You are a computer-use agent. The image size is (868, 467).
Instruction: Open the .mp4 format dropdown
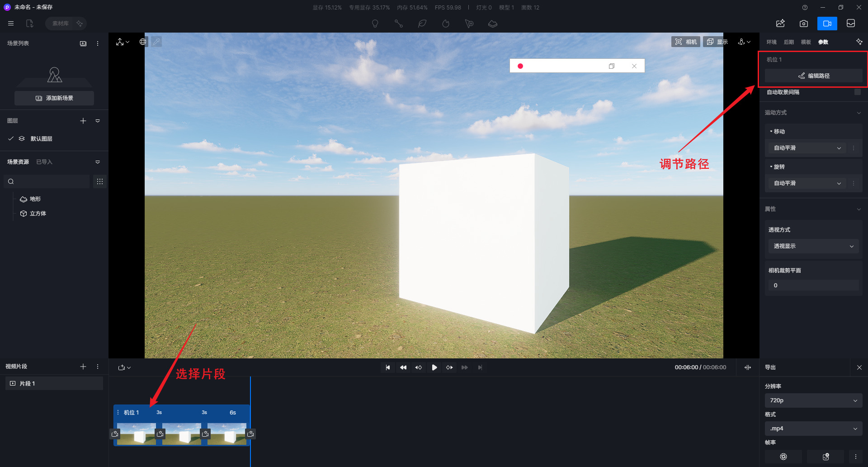(813, 429)
